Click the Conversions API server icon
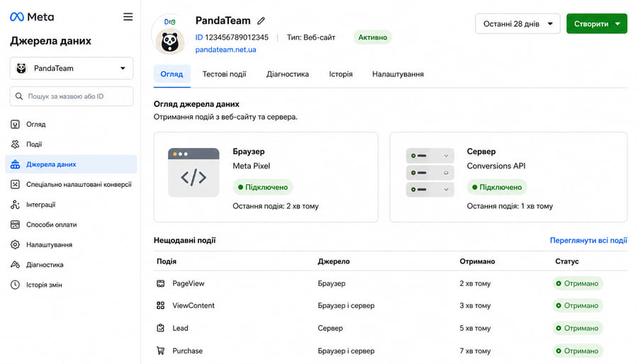 pyautogui.click(x=430, y=173)
